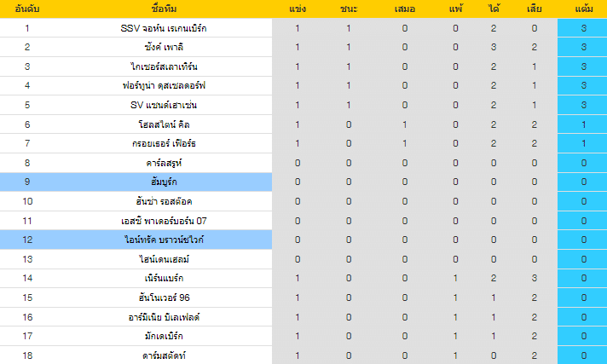
Task: Select team ไกเซอร์สเลาเทิร์น
Action: tap(164, 66)
